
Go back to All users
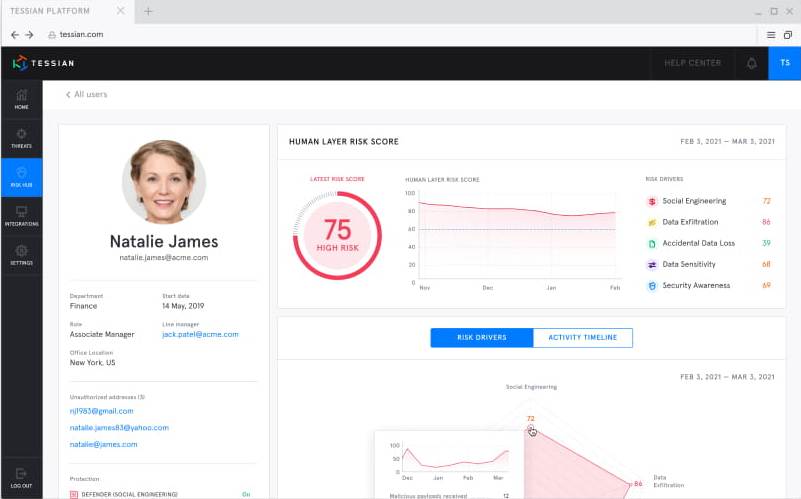click(86, 94)
